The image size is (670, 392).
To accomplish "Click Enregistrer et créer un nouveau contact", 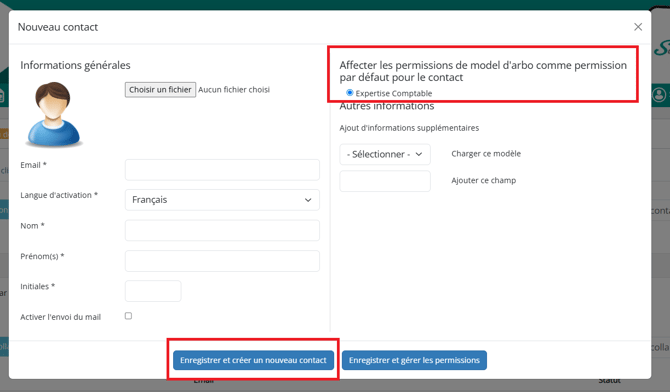I will click(x=253, y=360).
